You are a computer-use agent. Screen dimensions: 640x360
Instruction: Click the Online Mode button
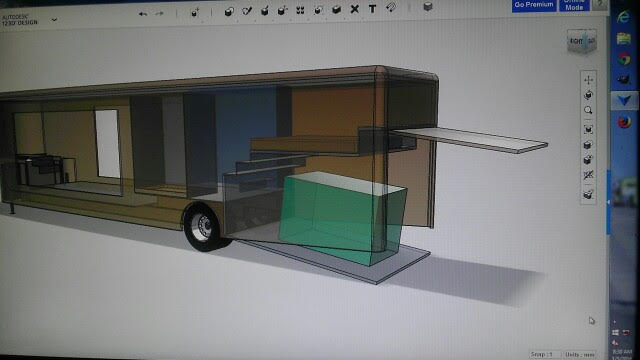(574, 5)
